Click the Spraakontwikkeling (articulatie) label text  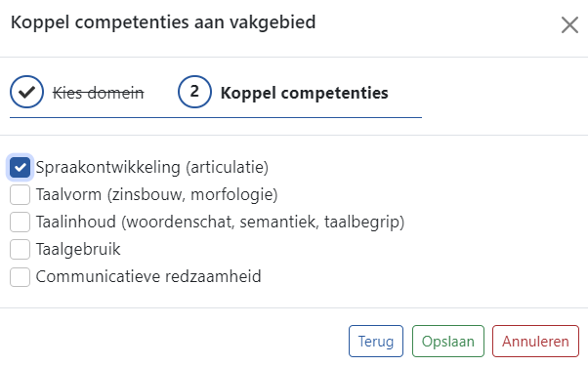coord(152,167)
